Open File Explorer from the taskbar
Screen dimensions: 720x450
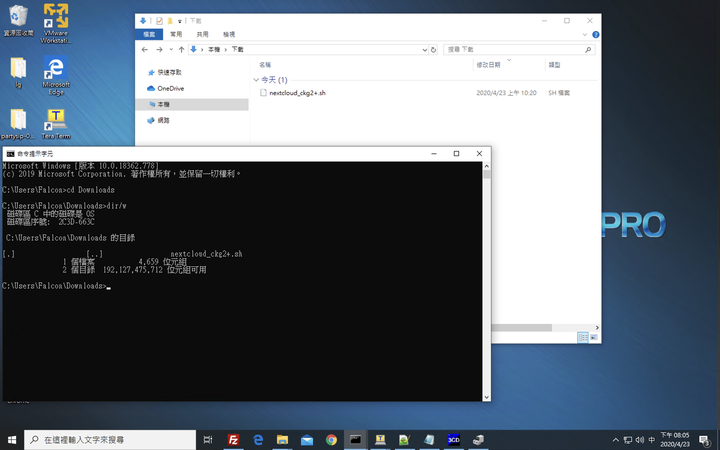coord(282,440)
